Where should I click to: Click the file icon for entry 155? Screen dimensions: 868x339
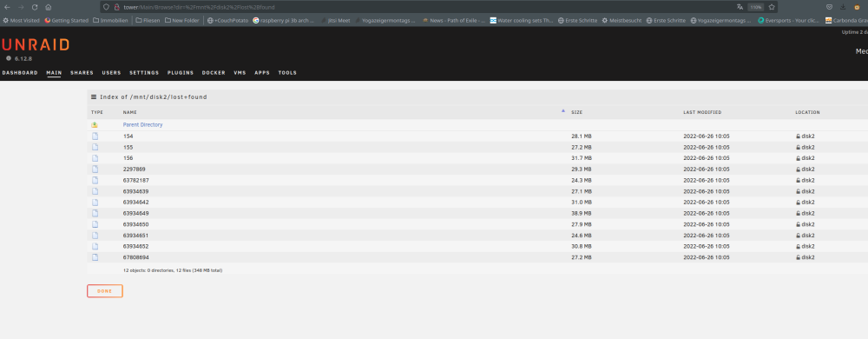(95, 147)
